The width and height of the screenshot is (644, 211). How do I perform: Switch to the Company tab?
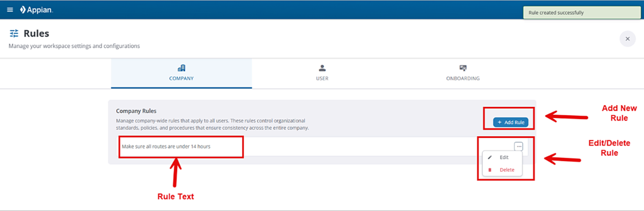pos(181,73)
